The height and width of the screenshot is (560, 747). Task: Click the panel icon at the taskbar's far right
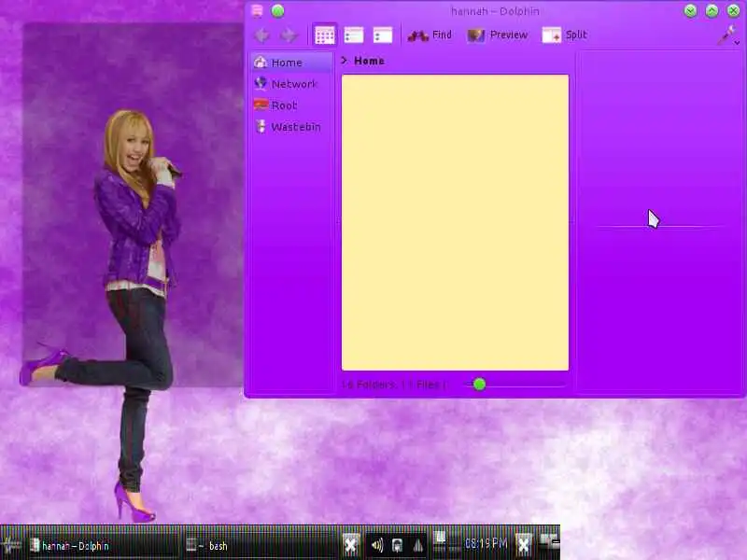pyautogui.click(x=549, y=542)
